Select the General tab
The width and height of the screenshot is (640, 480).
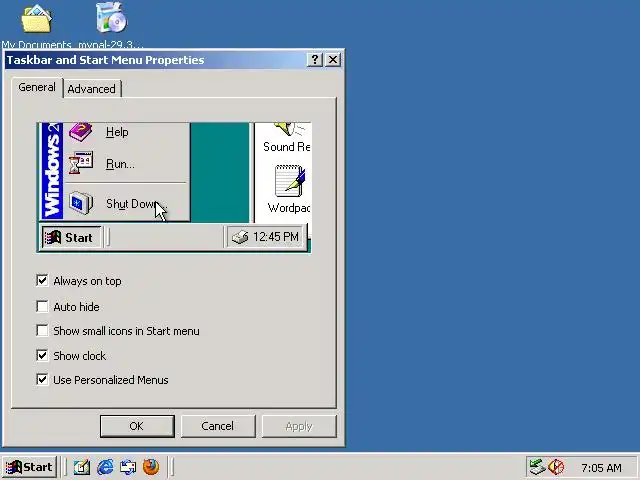click(x=37, y=87)
